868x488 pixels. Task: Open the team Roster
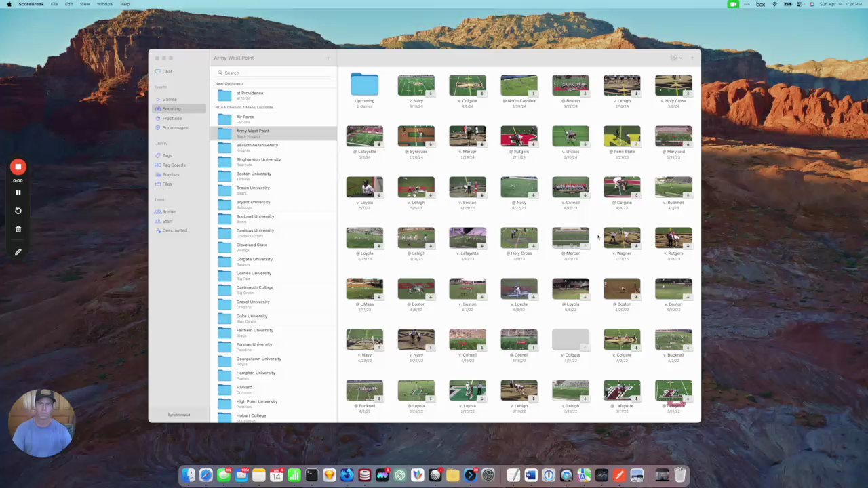[x=169, y=212]
